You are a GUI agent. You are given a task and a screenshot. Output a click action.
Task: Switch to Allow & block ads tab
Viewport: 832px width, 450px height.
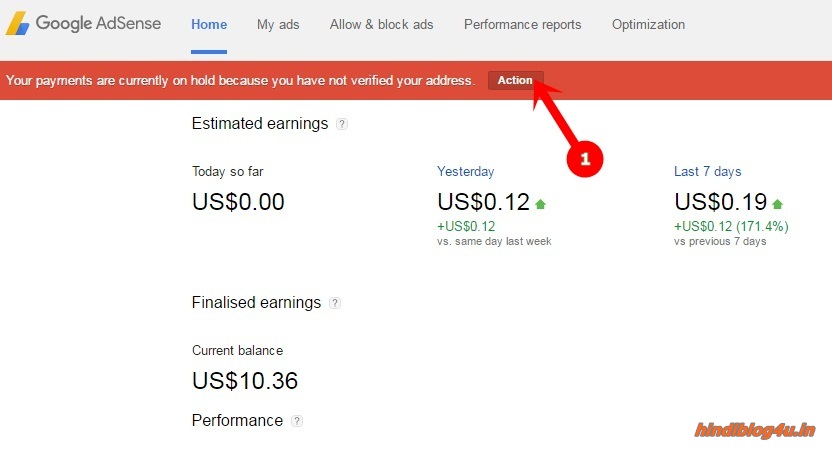(382, 24)
